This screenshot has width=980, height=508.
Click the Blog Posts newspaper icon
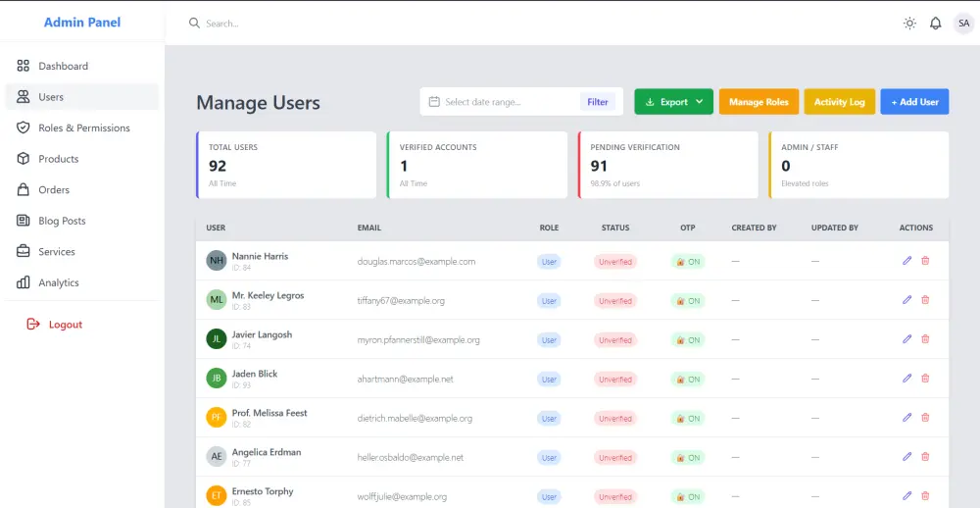[24, 221]
